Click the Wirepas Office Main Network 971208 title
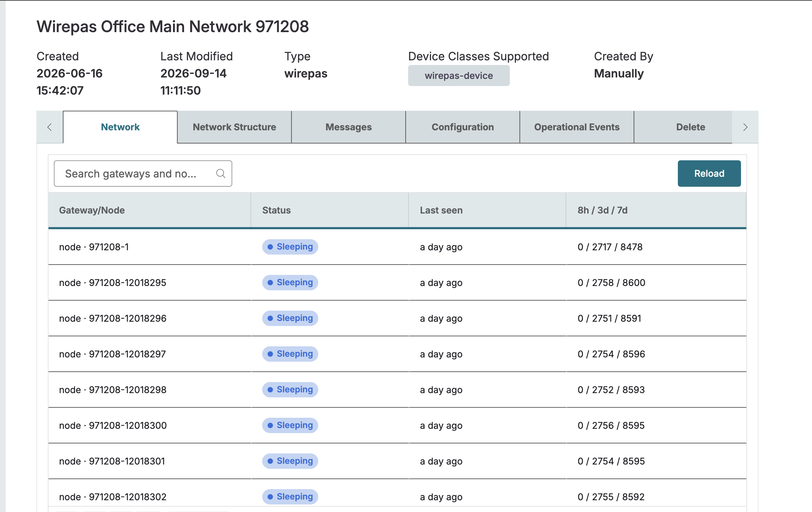The width and height of the screenshot is (812, 512). (x=173, y=27)
